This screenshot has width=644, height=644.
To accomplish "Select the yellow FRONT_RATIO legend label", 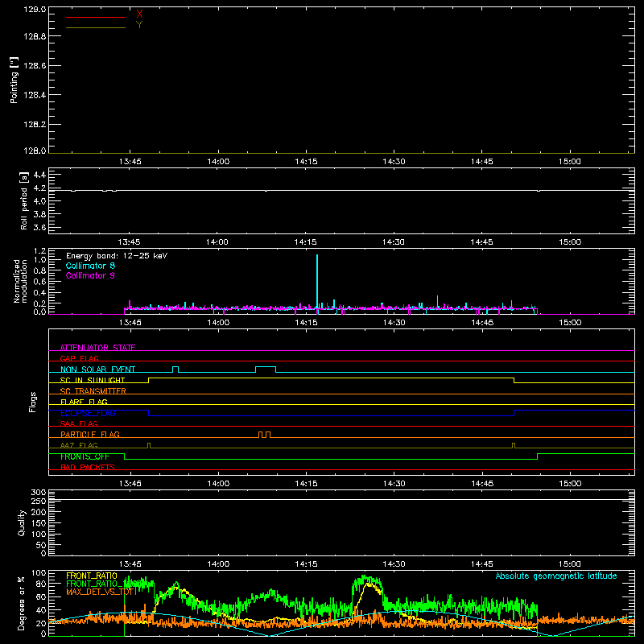I will tap(92, 576).
